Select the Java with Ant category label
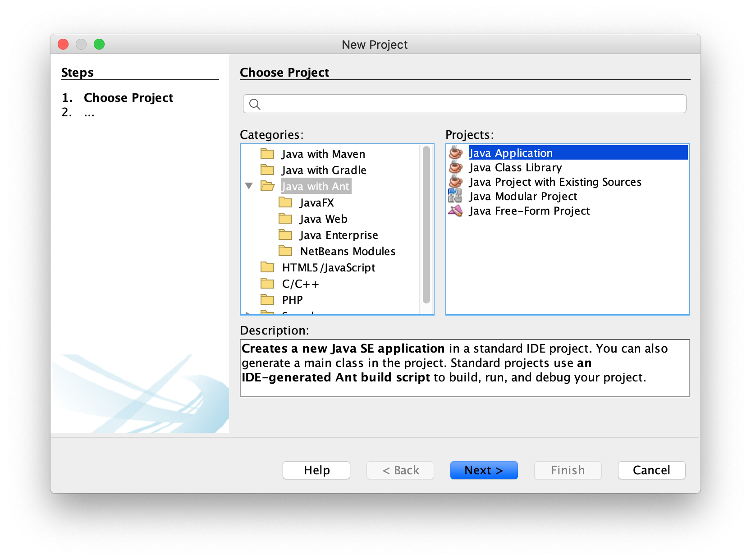This screenshot has width=751, height=560. pos(316,186)
